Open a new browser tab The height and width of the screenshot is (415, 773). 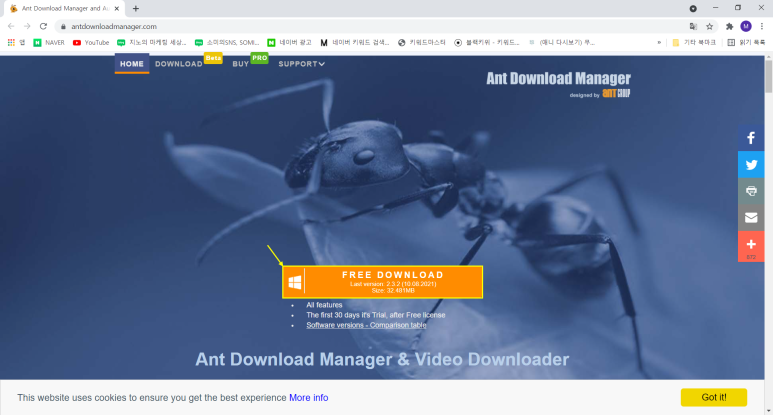click(x=136, y=8)
